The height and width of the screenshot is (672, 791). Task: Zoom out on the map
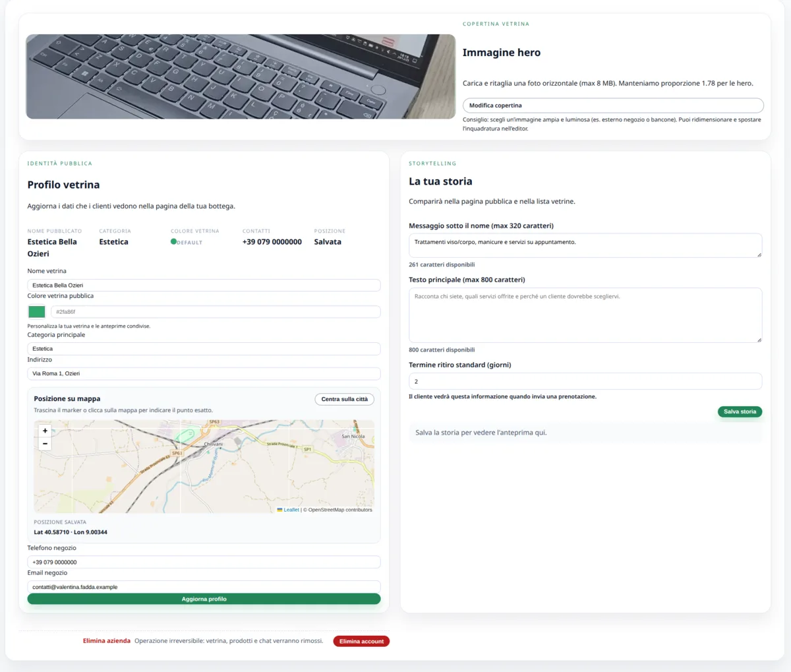45,444
